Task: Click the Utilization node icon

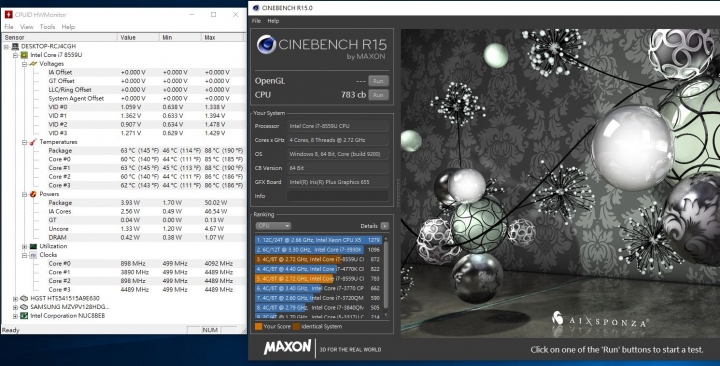Action: pos(33,247)
